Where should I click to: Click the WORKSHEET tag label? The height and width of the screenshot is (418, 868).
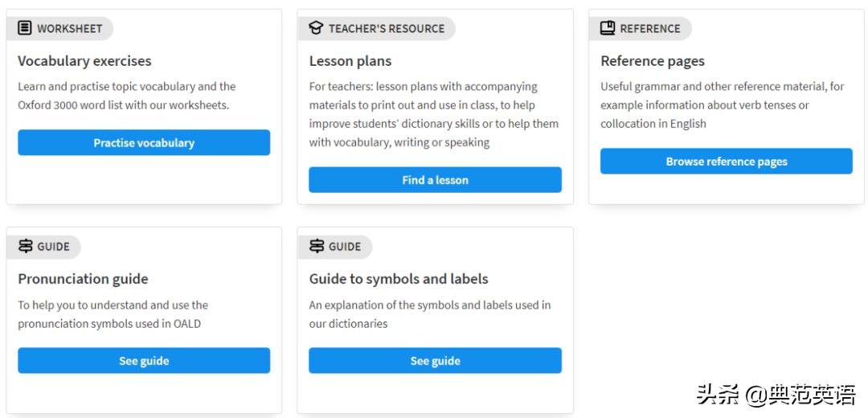pos(69,29)
